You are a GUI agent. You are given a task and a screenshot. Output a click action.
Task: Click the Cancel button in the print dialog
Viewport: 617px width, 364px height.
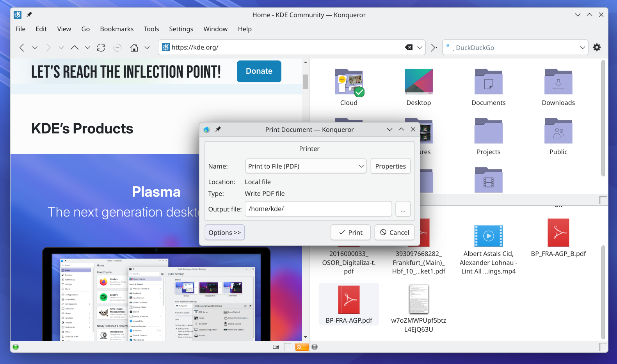tap(394, 233)
